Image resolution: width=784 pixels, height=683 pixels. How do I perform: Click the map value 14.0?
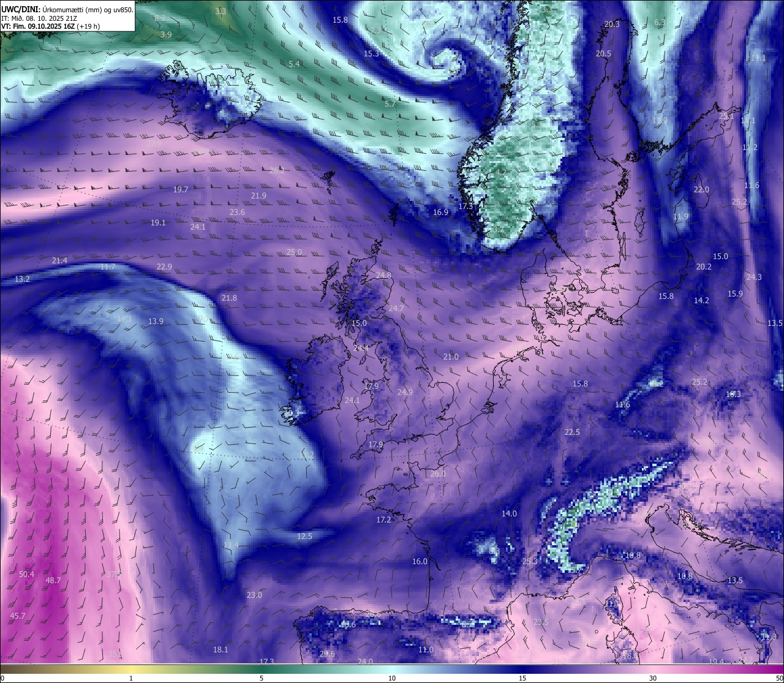tap(509, 514)
